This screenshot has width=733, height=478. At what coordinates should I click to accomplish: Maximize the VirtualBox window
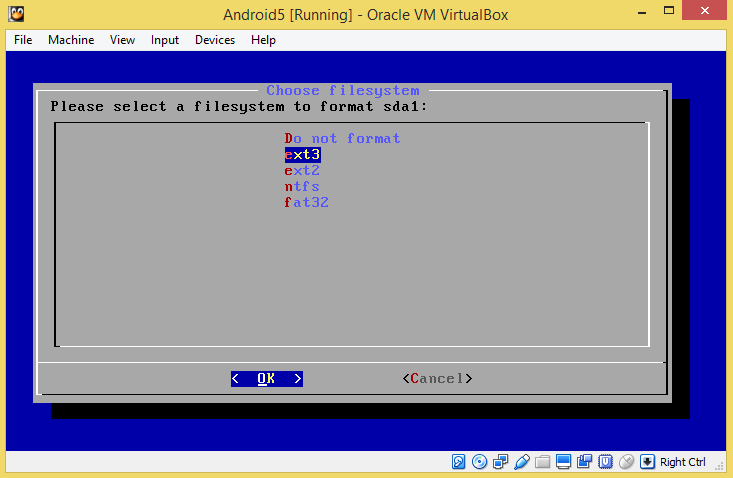pos(669,10)
